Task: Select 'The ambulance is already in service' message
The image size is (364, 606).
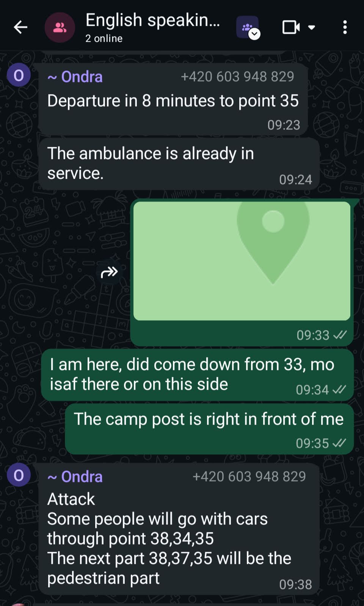Action: tap(179, 164)
